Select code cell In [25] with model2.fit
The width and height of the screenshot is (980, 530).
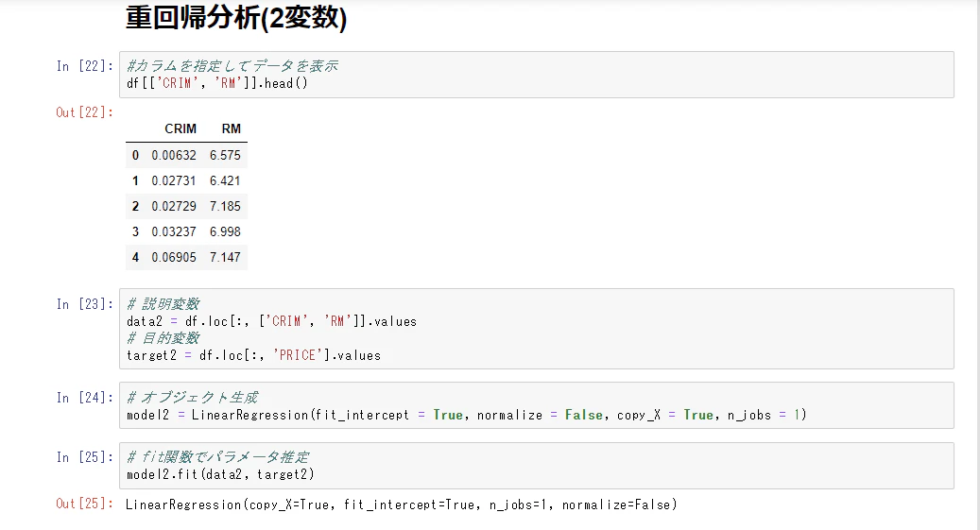[536, 466]
